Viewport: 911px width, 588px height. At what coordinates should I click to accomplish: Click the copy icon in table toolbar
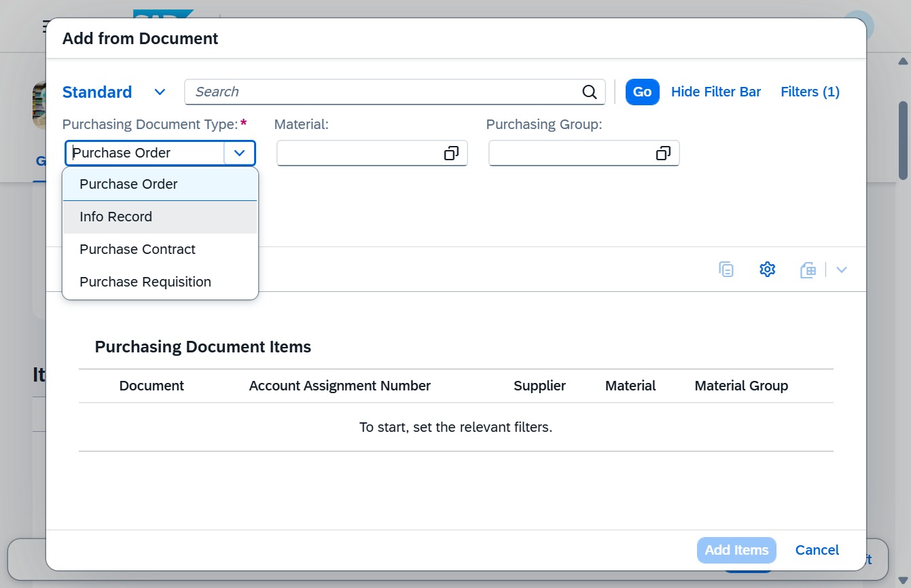tap(726, 270)
